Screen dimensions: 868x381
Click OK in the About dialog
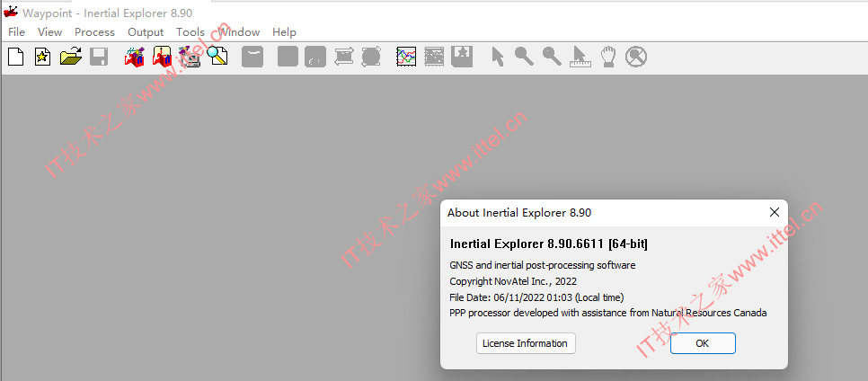(x=703, y=343)
